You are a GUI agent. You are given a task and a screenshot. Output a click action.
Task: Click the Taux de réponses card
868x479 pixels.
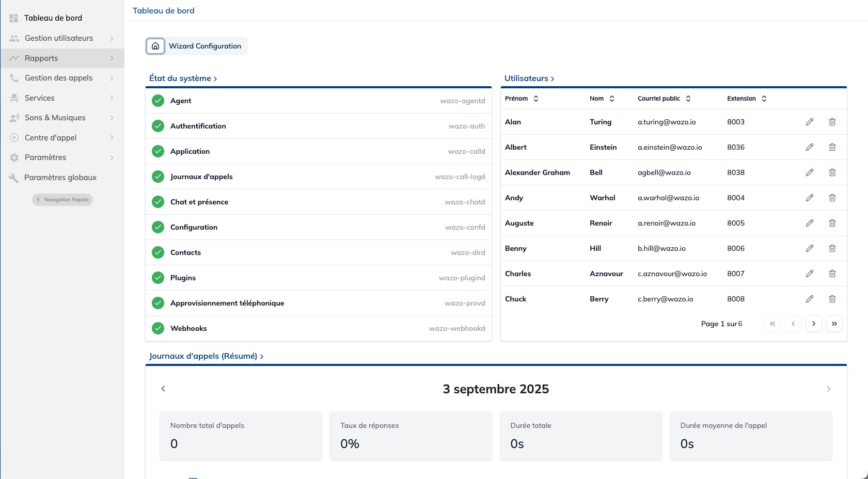[411, 436]
